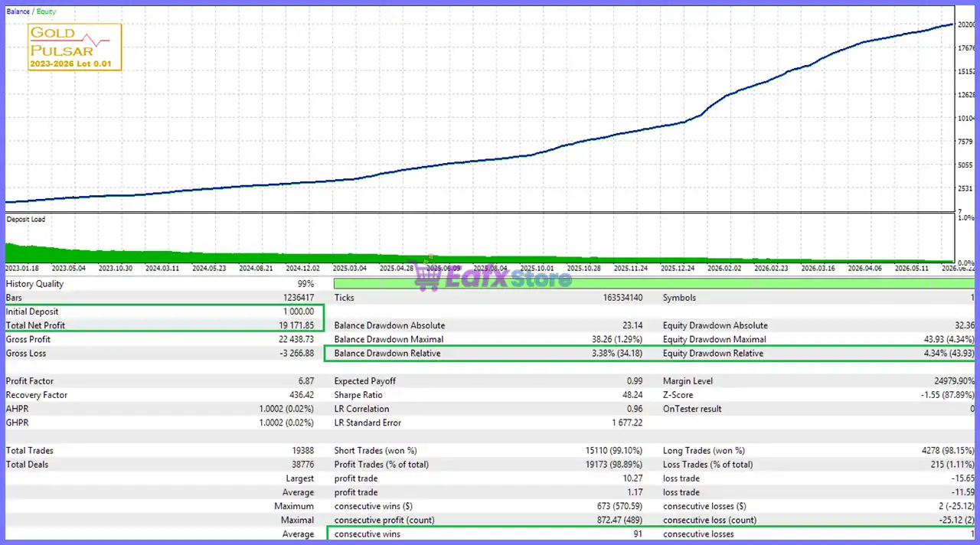This screenshot has height=545, width=980.
Task: Click the 1.0% deposit load axis value
Action: (x=966, y=219)
